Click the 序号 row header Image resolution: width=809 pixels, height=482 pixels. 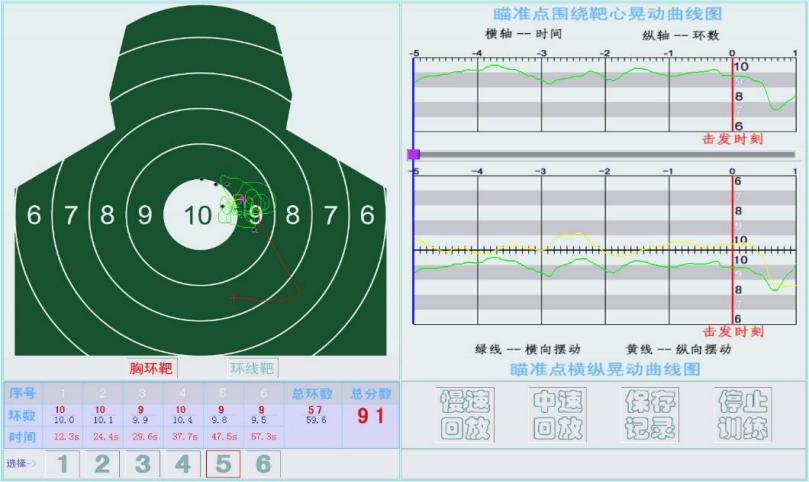(x=22, y=393)
